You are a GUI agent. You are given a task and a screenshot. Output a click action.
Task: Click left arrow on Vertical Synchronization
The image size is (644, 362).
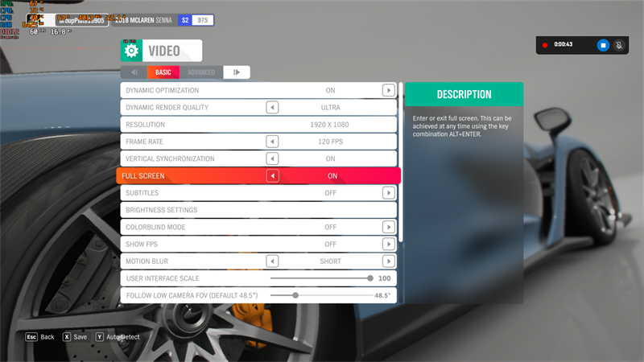tap(272, 158)
